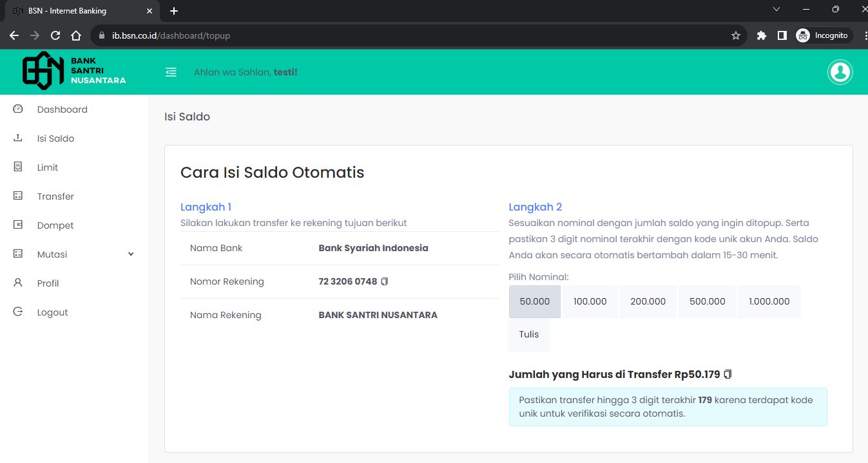Go to Transfer in sidebar
Screen dimensions: 868x463
[55, 196]
